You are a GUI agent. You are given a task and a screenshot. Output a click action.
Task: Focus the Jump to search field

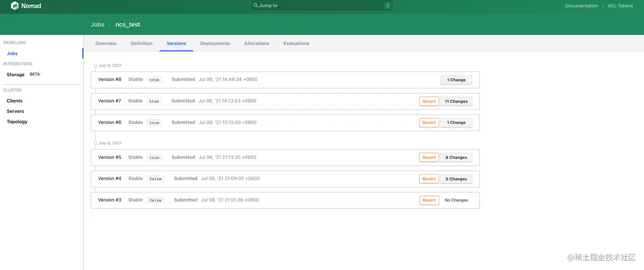pyautogui.click(x=322, y=6)
